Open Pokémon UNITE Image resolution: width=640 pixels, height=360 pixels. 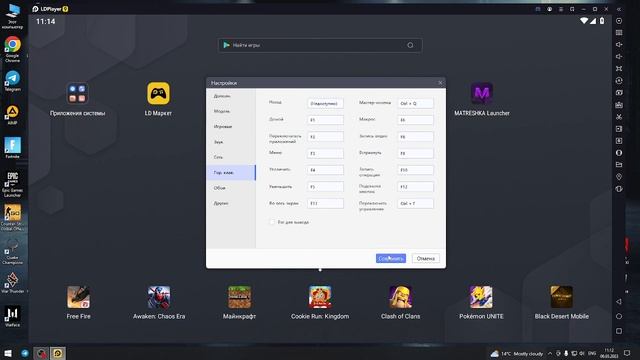coord(481,297)
